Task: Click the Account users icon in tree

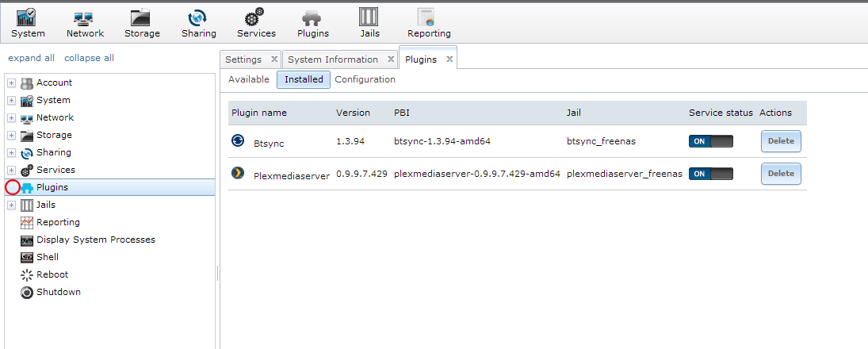Action: [x=27, y=83]
